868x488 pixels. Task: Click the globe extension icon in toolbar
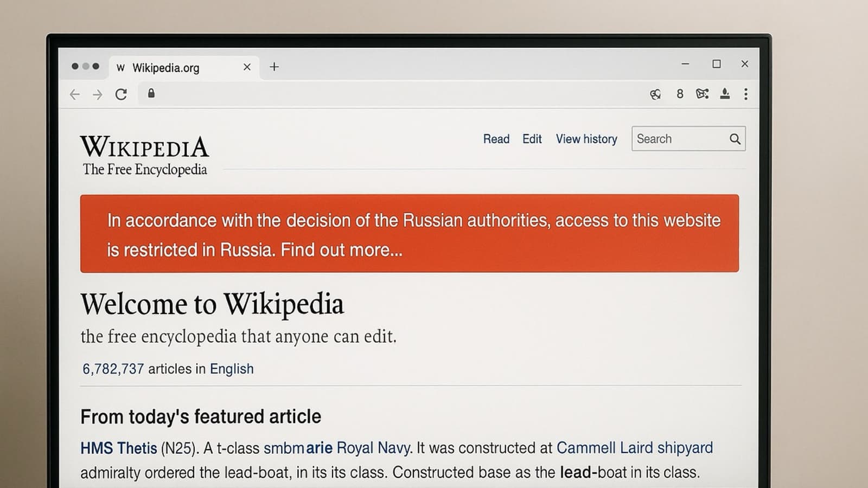[x=655, y=94]
